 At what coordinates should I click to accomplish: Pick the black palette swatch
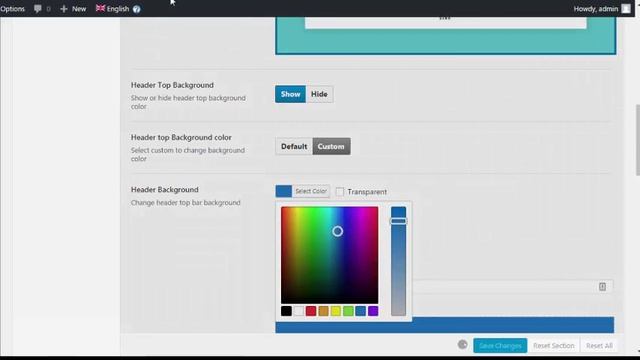click(x=286, y=311)
